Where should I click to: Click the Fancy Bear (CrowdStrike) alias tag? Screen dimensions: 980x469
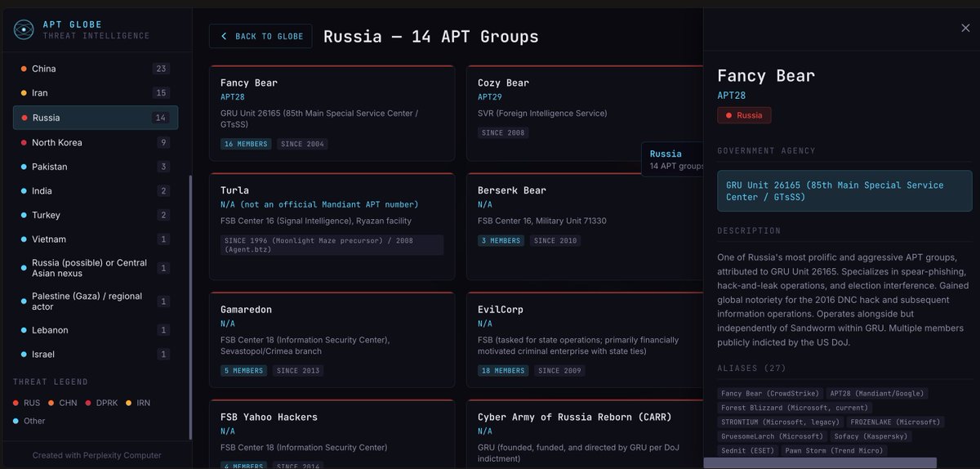[x=769, y=394]
